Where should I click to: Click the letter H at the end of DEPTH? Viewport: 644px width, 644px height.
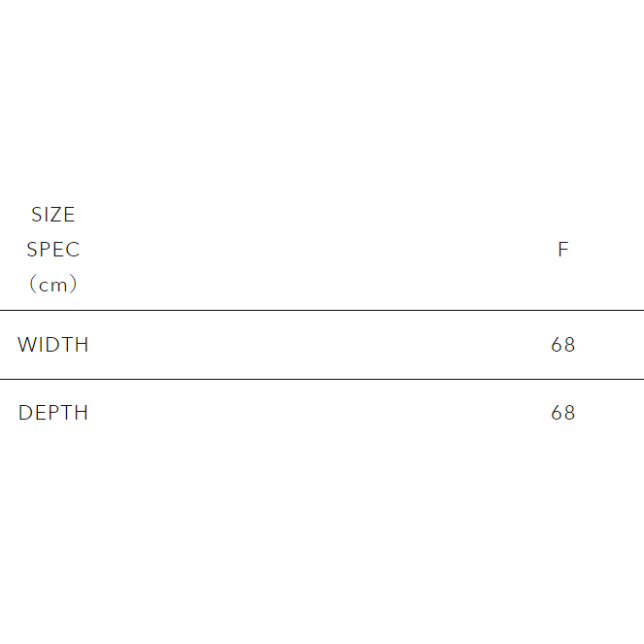point(82,413)
